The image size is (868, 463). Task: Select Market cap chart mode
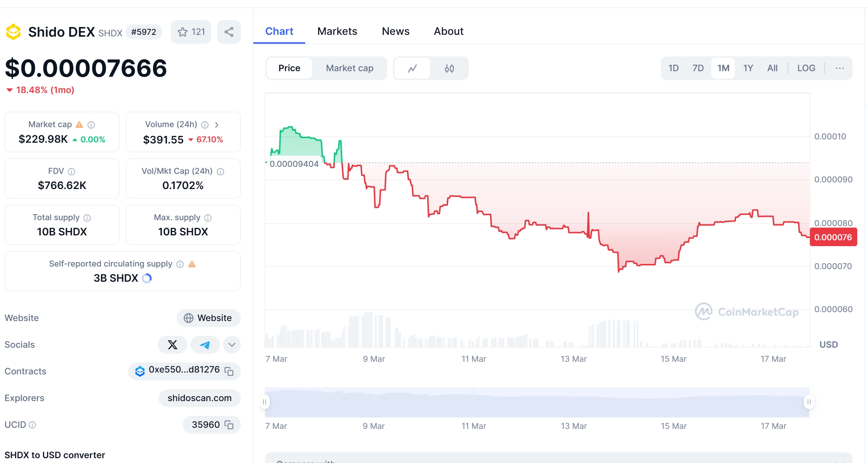pos(350,68)
